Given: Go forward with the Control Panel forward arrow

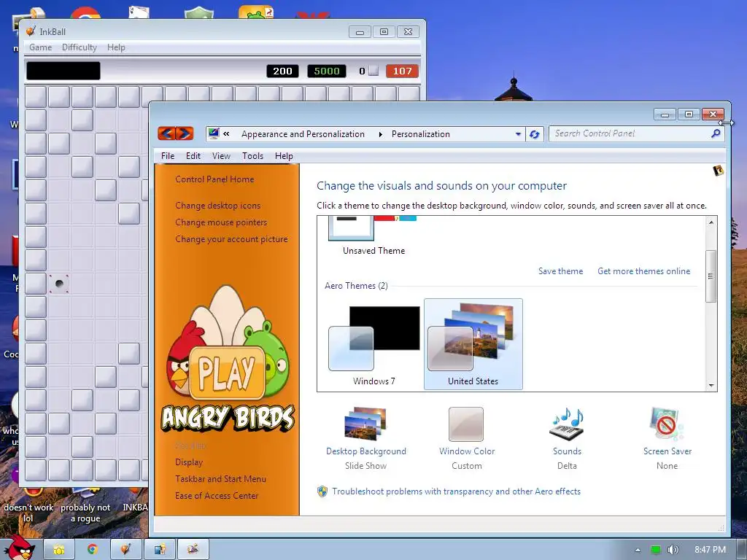Looking at the screenshot, I should tap(185, 134).
